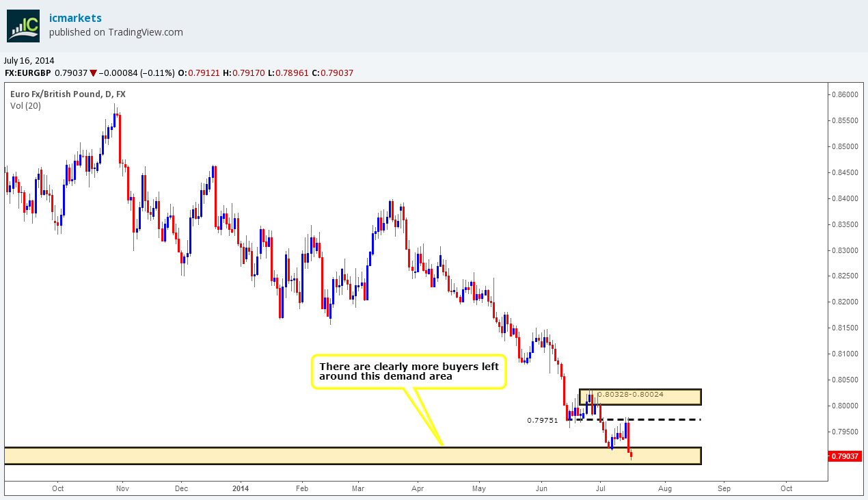Click the low value L:0.78961
868x500 pixels.
(288, 73)
